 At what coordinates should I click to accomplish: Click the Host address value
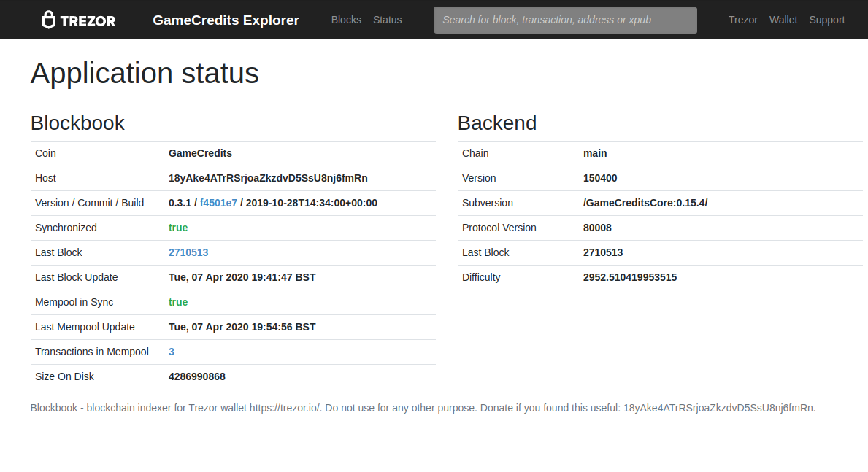pyautogui.click(x=268, y=178)
